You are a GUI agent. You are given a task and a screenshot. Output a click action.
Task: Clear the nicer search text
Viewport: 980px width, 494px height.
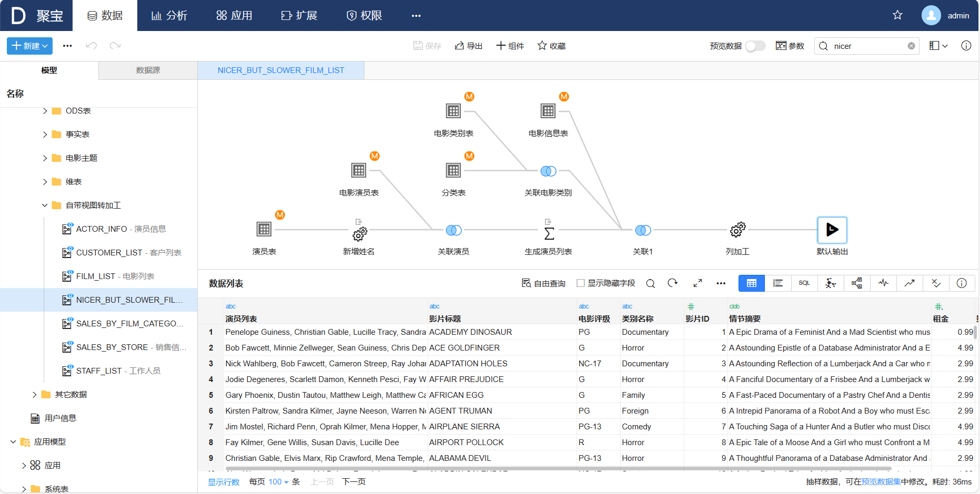[911, 46]
